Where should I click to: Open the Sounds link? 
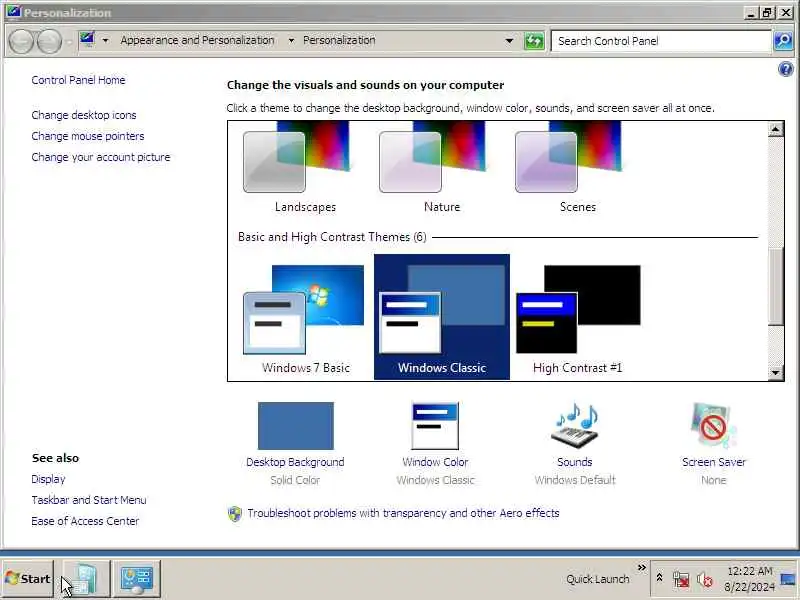click(x=574, y=462)
